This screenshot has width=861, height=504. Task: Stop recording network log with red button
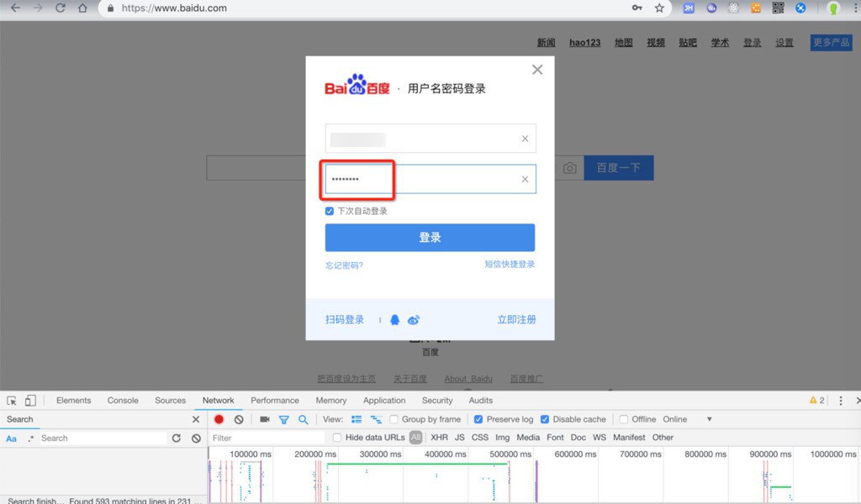tap(219, 419)
